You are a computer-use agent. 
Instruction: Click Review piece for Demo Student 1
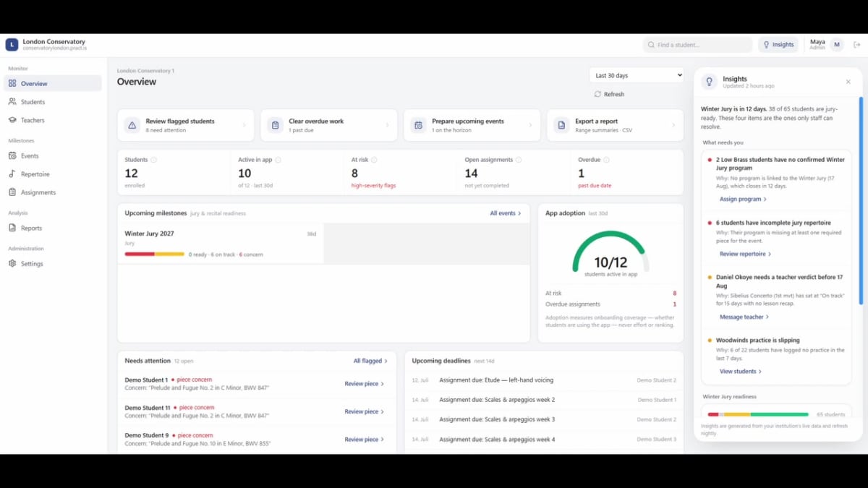[x=365, y=384]
